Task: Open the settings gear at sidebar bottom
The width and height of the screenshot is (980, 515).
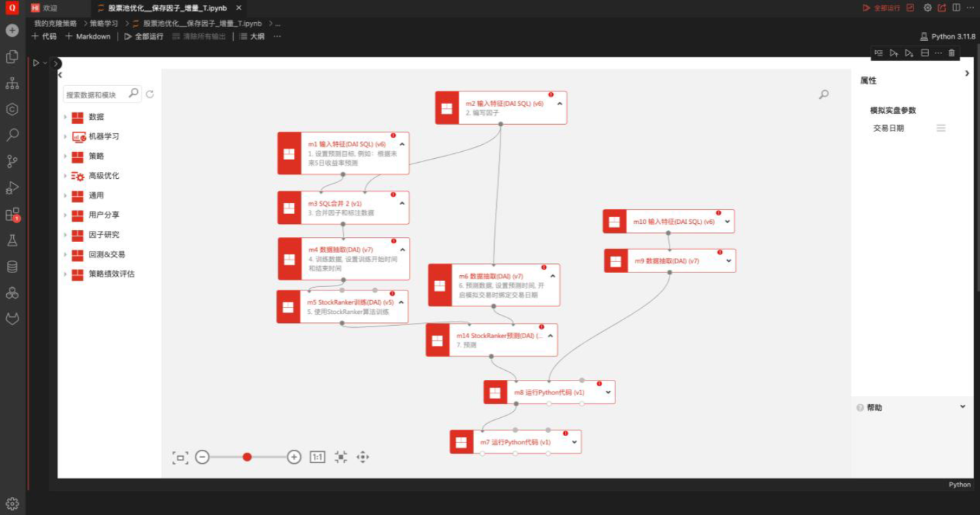Action: click(12, 503)
